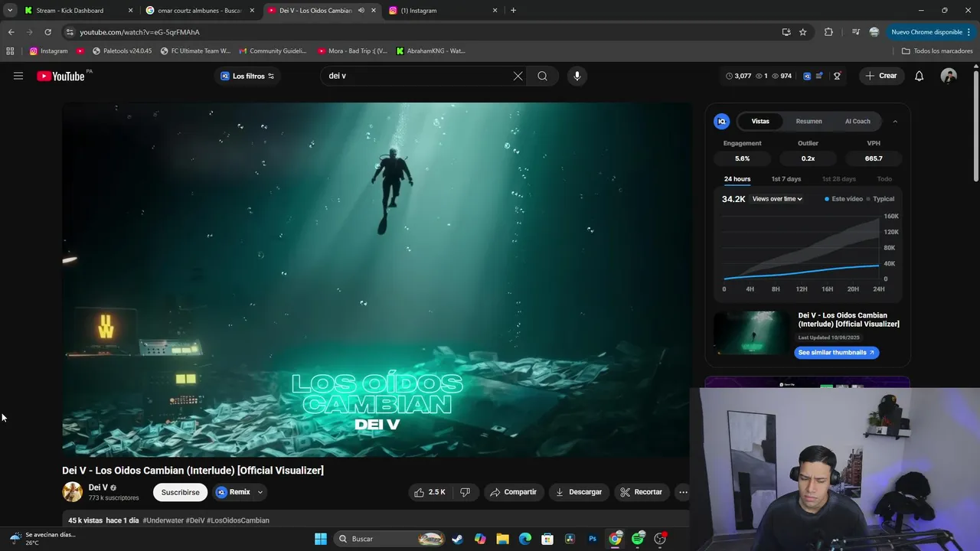This screenshot has width=980, height=551.
Task: Reload the page
Action: coord(47,32)
